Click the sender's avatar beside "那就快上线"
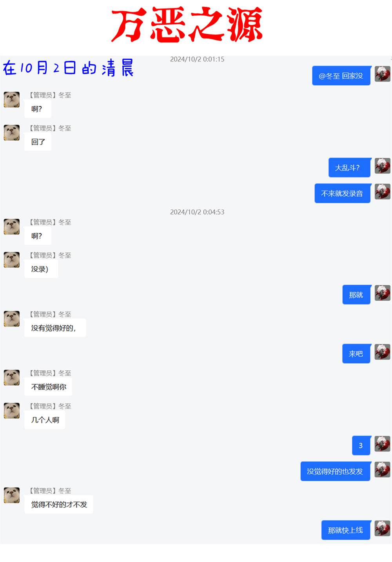392x562 pixels. click(382, 528)
